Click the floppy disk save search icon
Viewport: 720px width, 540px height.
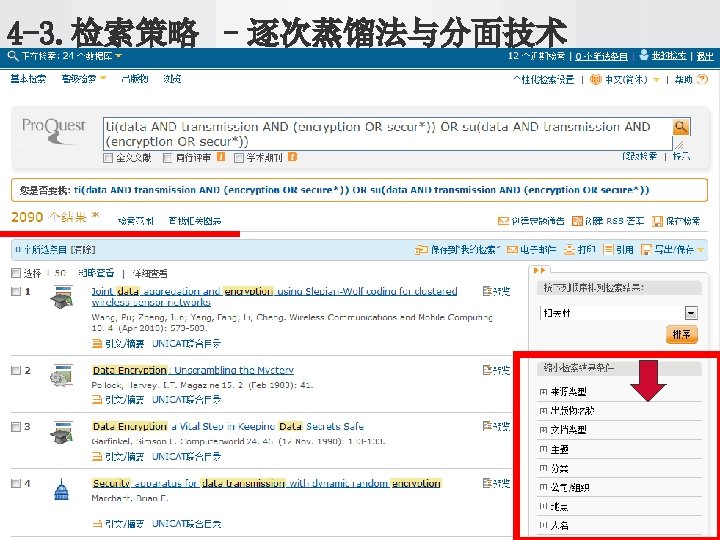pos(658,221)
